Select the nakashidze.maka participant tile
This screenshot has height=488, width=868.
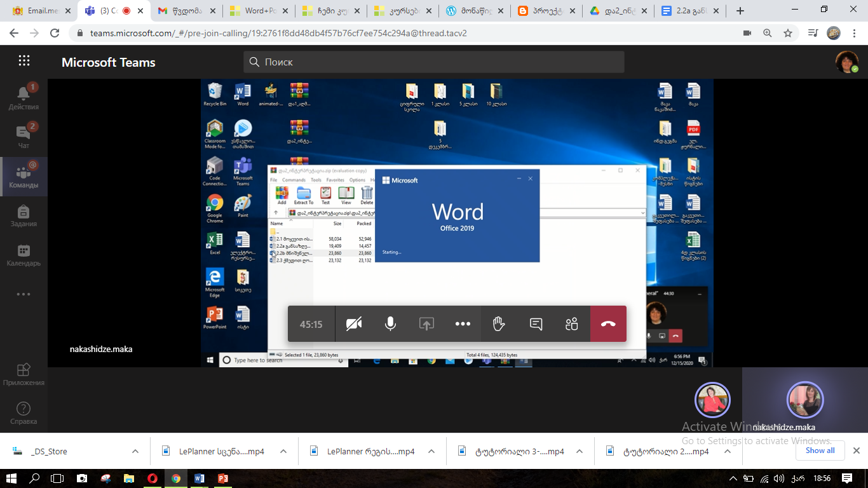(x=805, y=400)
